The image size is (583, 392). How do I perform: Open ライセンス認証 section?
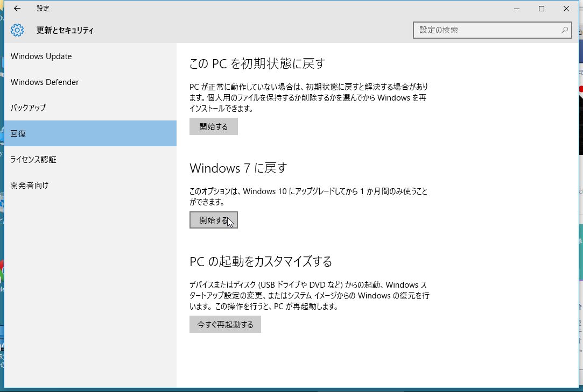(90, 159)
